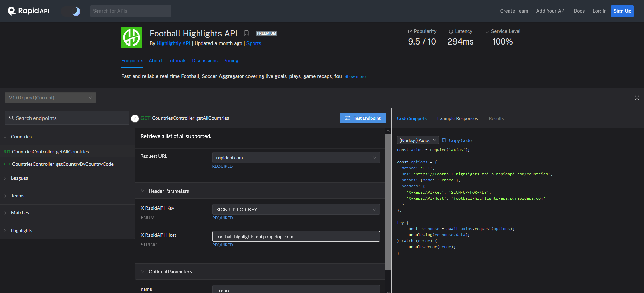Click the fullscreen expand icon
The height and width of the screenshot is (293, 644).
[637, 98]
